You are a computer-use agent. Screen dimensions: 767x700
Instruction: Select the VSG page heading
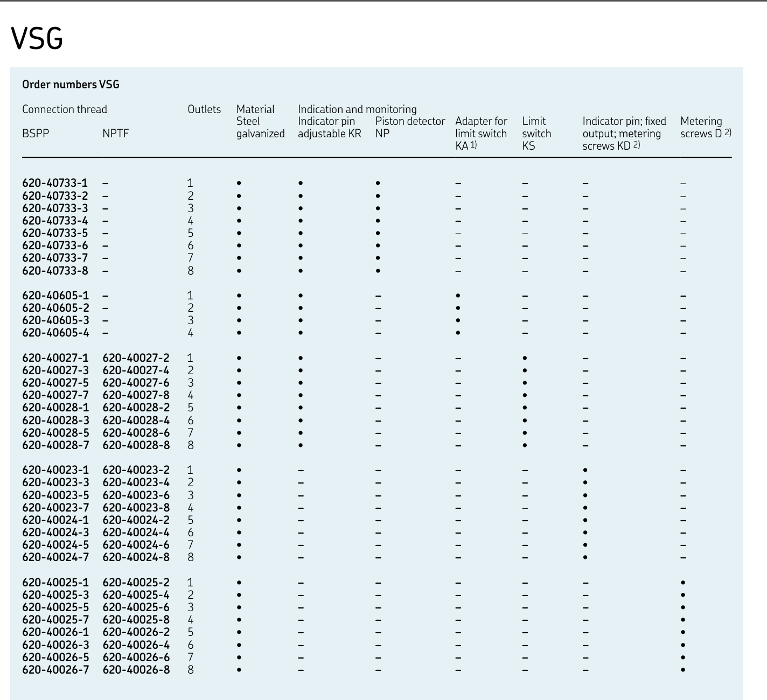tap(37, 39)
